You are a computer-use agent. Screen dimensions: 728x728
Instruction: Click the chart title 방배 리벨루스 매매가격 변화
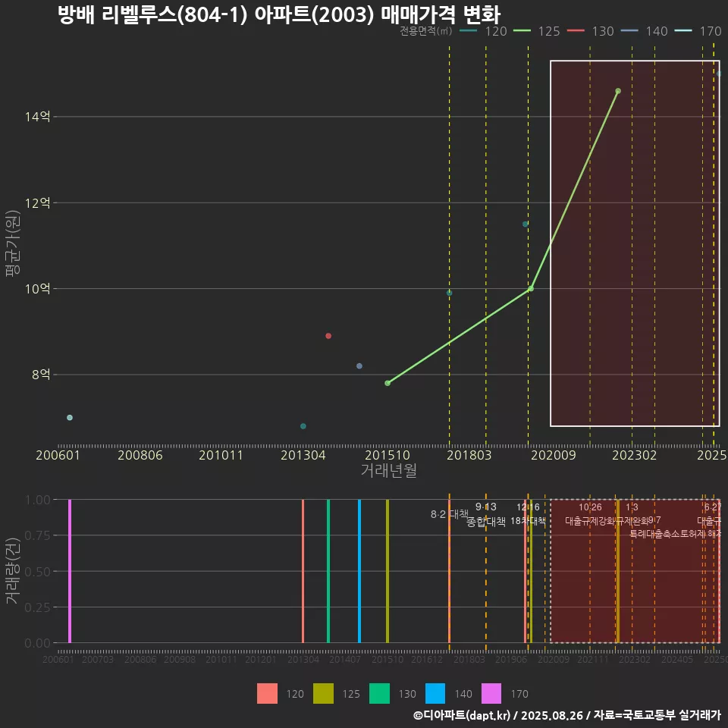(279, 15)
